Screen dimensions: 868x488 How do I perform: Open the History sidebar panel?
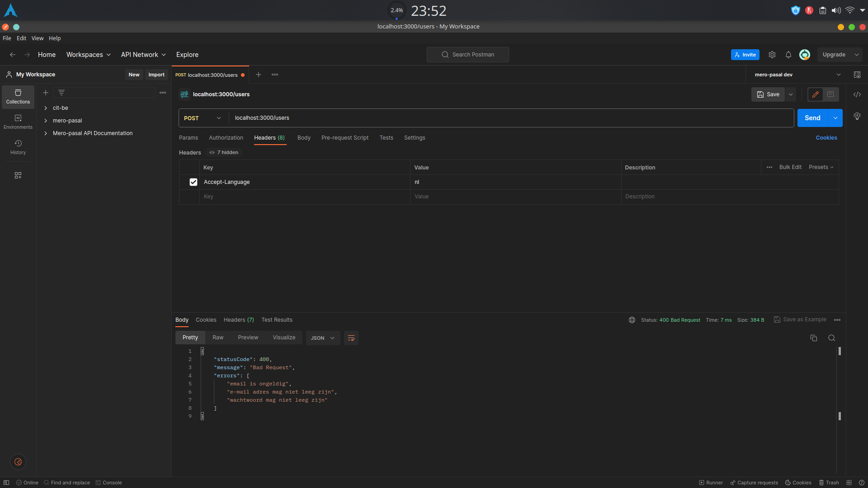pyautogui.click(x=18, y=147)
